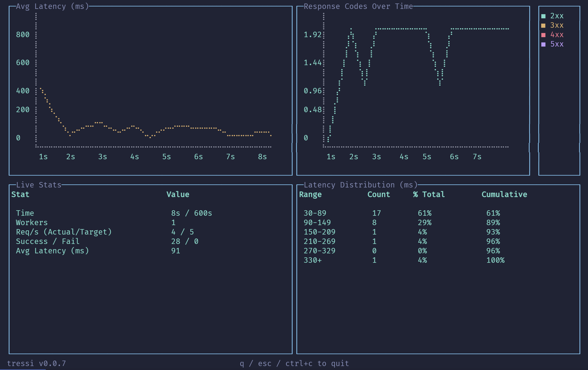
Task: Click the 'q / esc / ctrl+c to quit' hint
Action: click(294, 364)
